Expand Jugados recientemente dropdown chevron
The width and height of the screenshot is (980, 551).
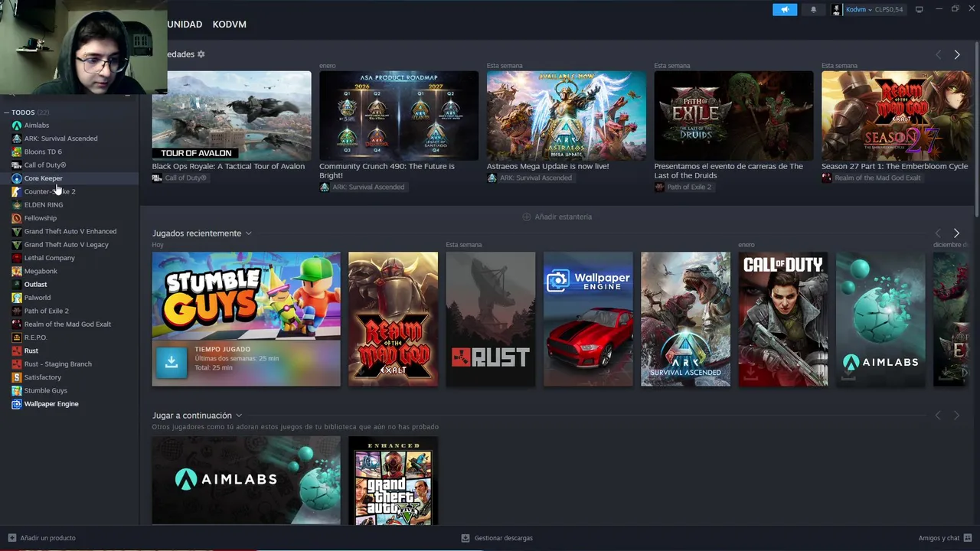pos(248,233)
